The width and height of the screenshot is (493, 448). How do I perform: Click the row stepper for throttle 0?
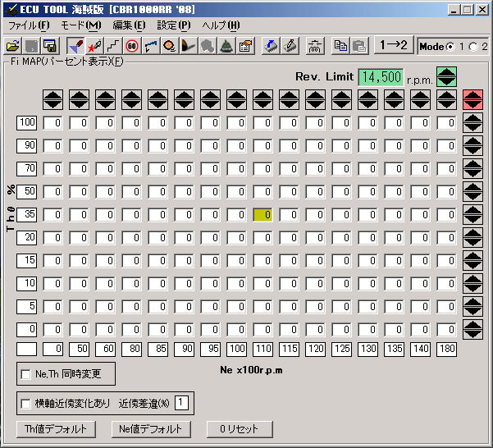pyautogui.click(x=472, y=330)
